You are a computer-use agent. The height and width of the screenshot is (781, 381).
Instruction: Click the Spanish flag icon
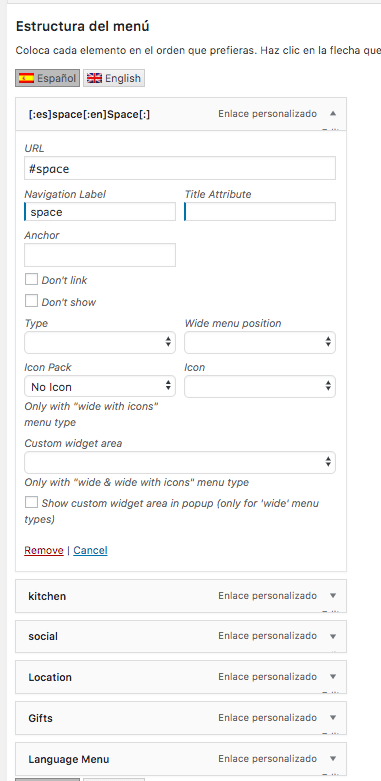(x=26, y=78)
